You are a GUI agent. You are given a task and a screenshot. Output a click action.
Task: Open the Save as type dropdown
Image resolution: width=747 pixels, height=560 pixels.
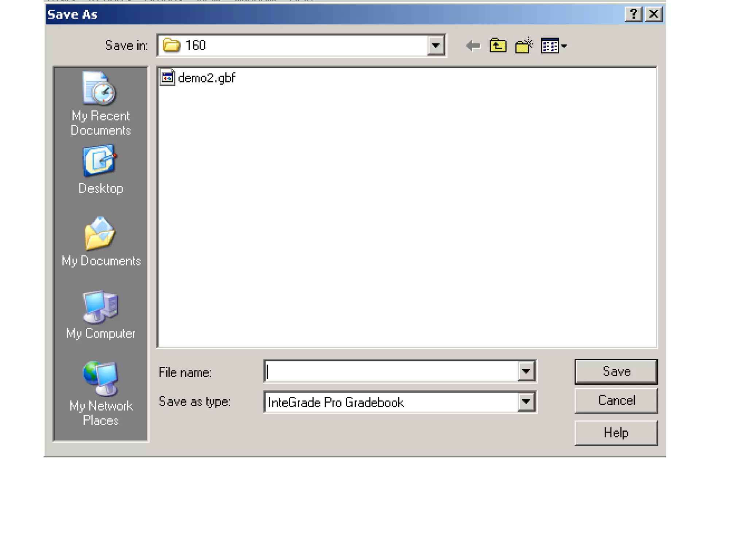tap(526, 402)
